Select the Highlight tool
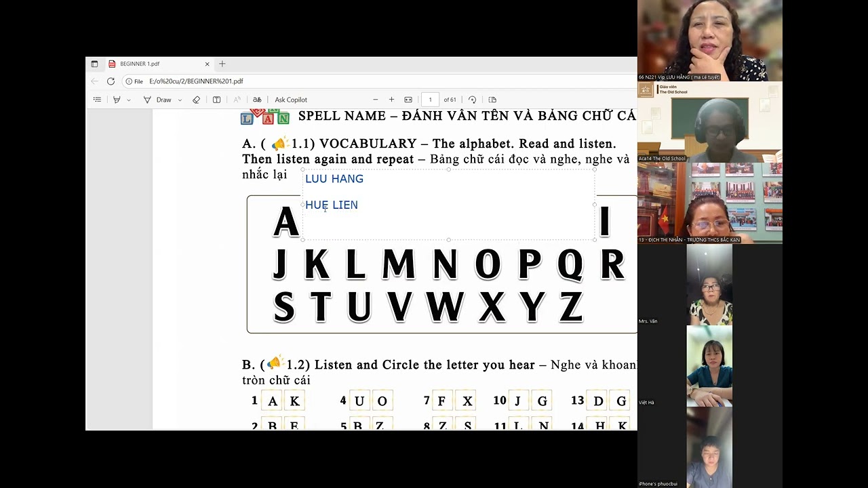The image size is (868, 488). pyautogui.click(x=117, y=100)
